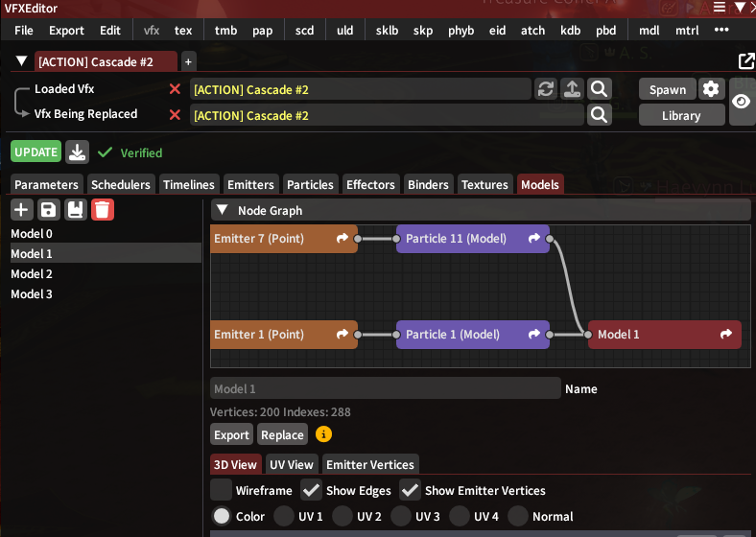Switch to the UV View tab
756x537 pixels.
click(x=292, y=464)
